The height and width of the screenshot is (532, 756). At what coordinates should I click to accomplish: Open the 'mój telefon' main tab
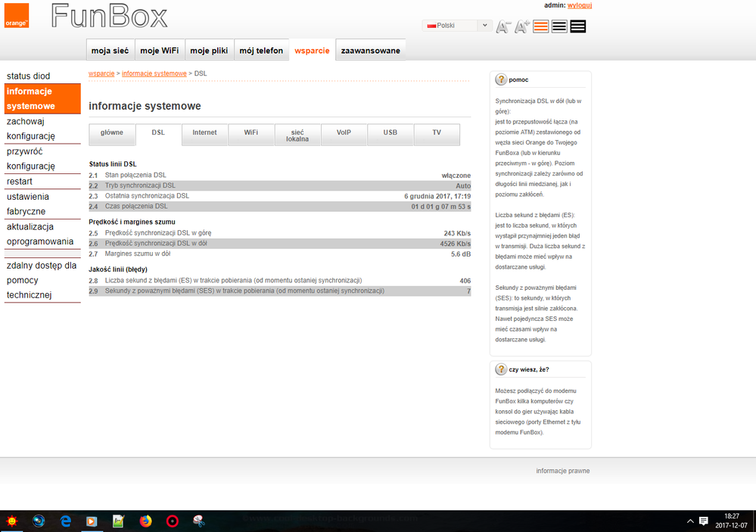pyautogui.click(x=261, y=50)
